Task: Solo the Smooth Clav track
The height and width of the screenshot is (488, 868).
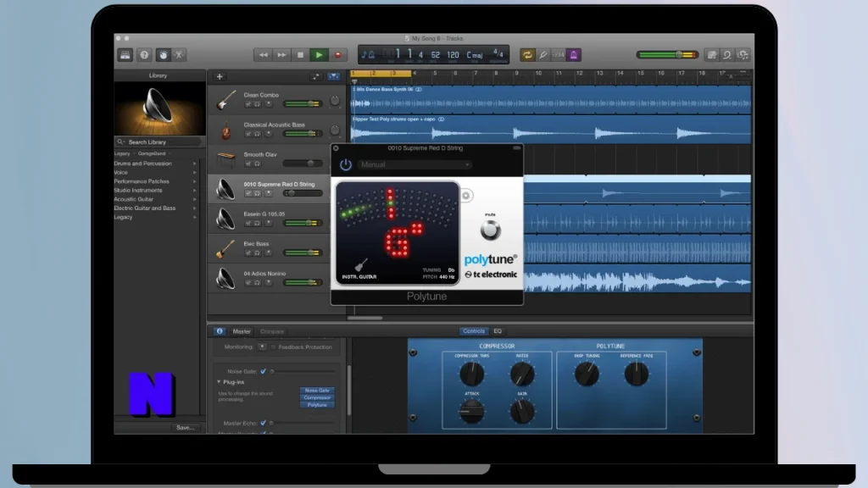Action: click(258, 164)
